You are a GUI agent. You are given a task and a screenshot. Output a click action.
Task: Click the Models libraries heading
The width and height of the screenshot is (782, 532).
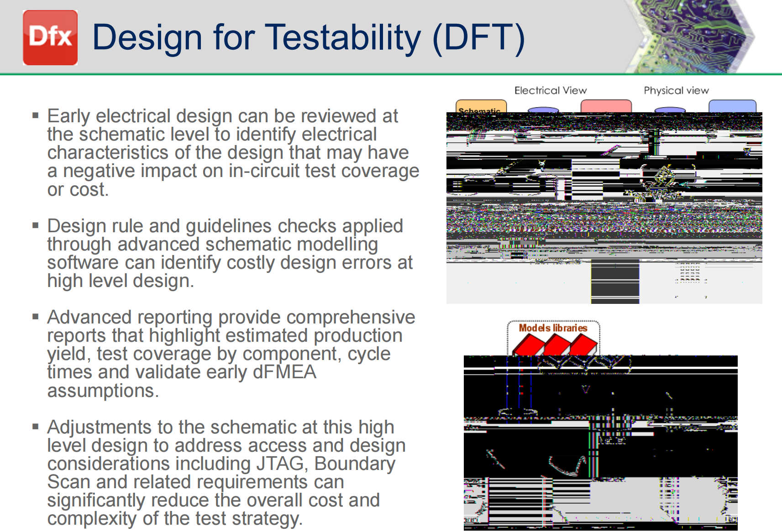[x=553, y=328]
